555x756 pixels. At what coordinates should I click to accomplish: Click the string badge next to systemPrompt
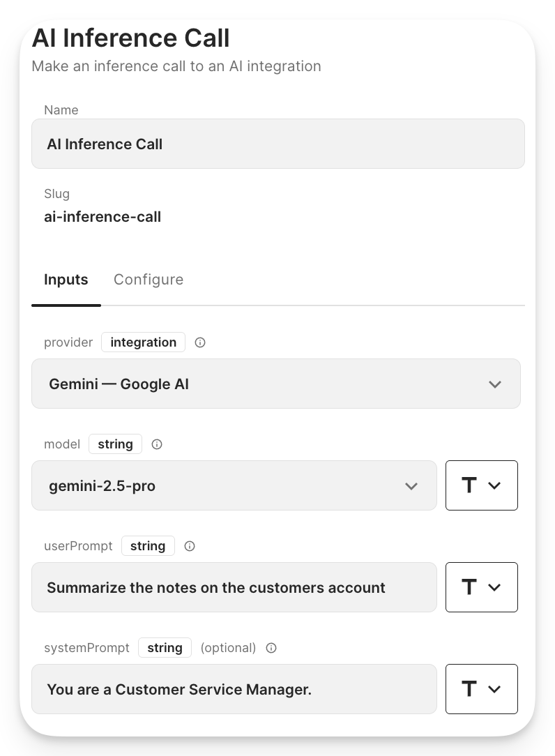click(165, 648)
